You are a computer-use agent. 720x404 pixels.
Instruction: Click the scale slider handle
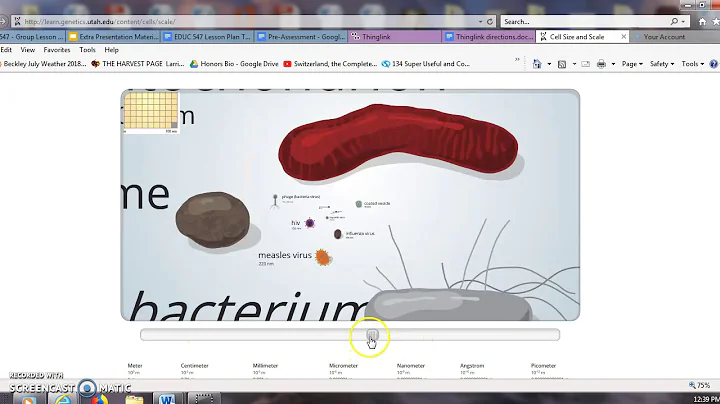tap(372, 335)
